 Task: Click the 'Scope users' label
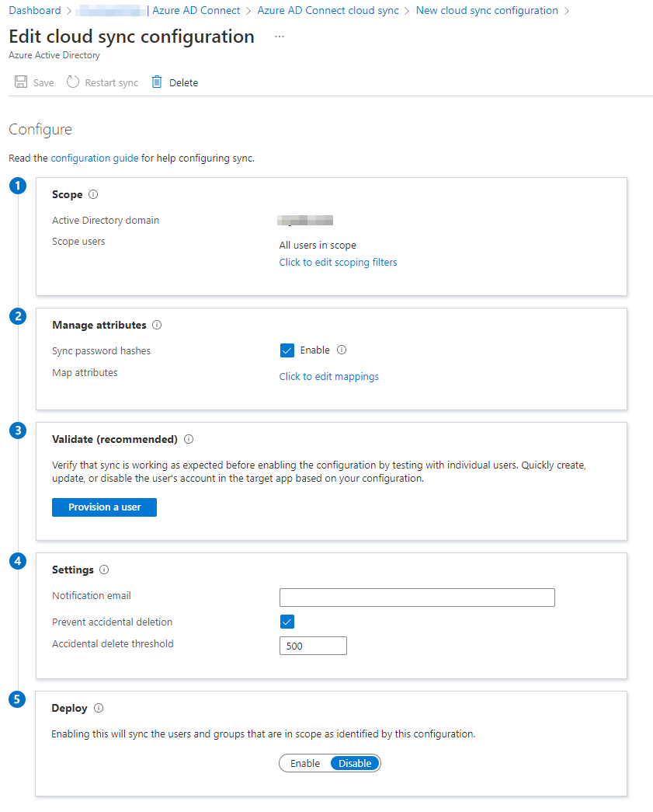pos(78,242)
